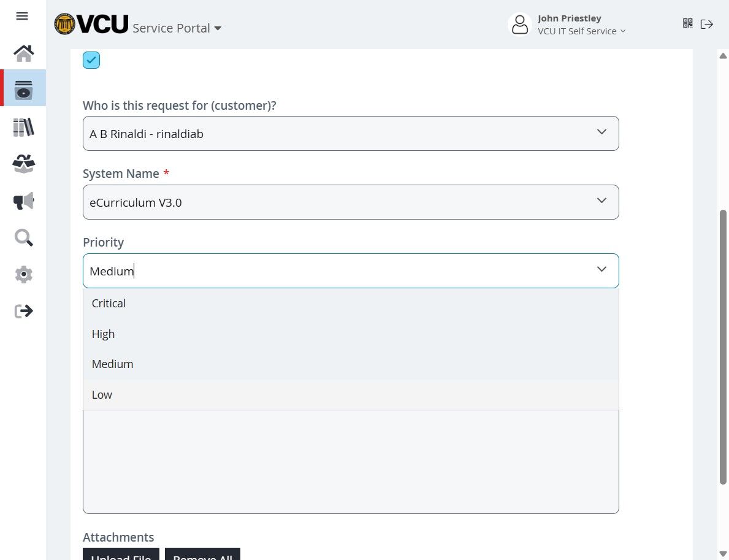The width and height of the screenshot is (729, 560).
Task: Open the hamburger menu icon
Action: pyautogui.click(x=22, y=17)
